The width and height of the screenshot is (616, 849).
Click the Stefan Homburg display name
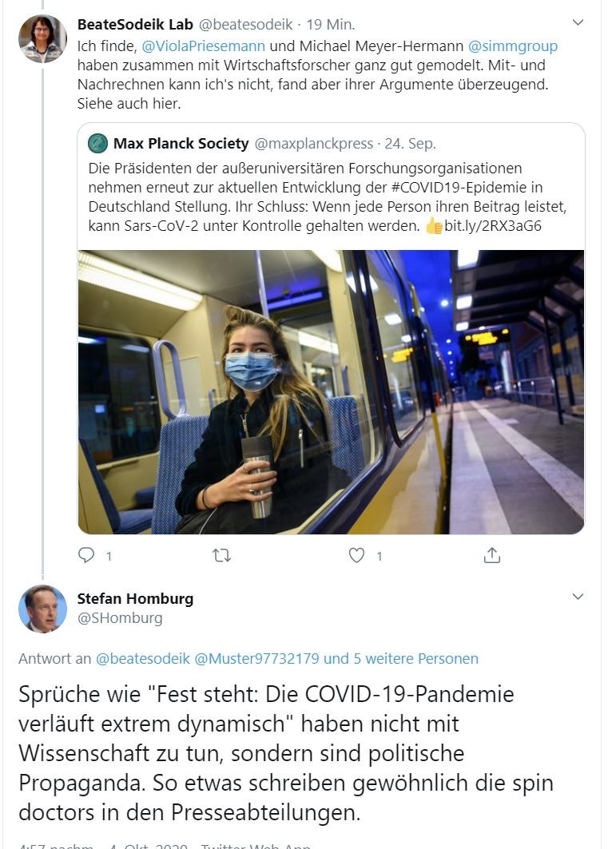pyautogui.click(x=135, y=598)
